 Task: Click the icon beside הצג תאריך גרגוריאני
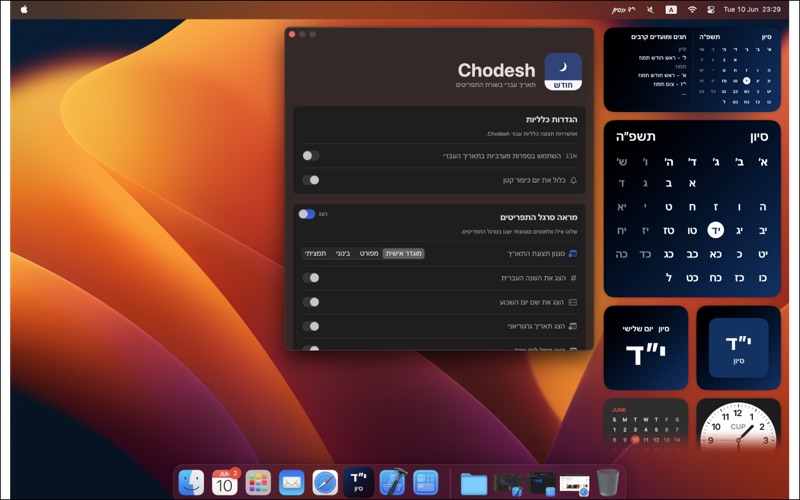(x=572, y=326)
